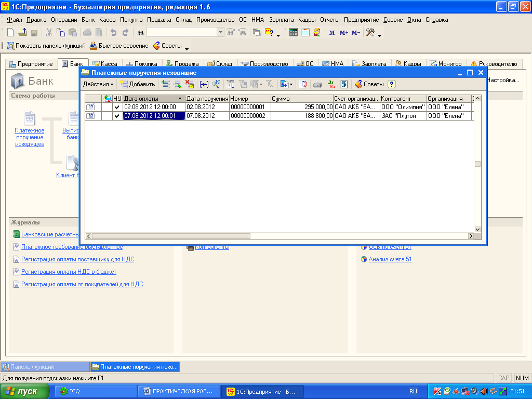Click the Сумма column header
This screenshot has width=532, height=399.
302,99
